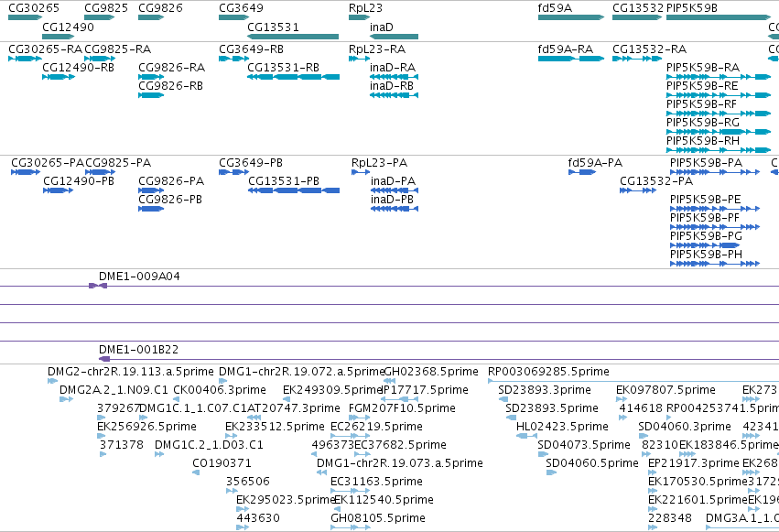Click transcript inaD-RA

394,77
